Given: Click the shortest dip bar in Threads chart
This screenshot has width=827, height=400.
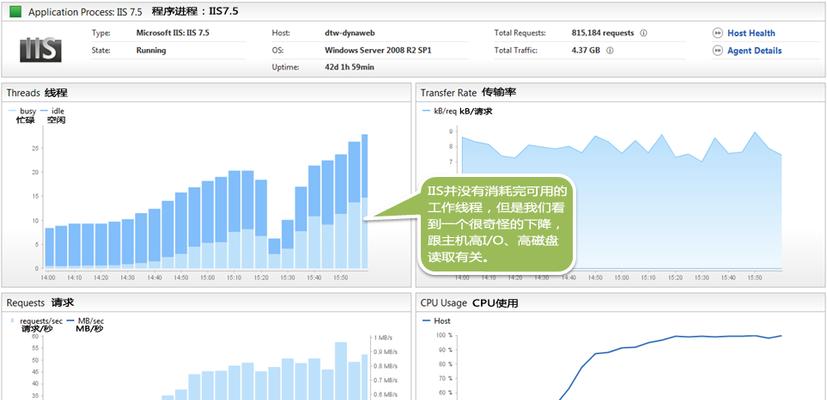Looking at the screenshot, I should click(274, 253).
